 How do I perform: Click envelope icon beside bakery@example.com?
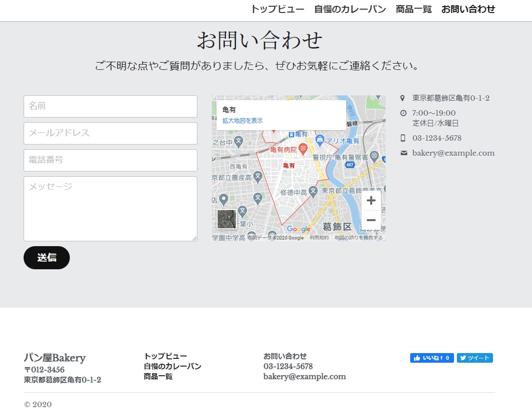click(403, 153)
